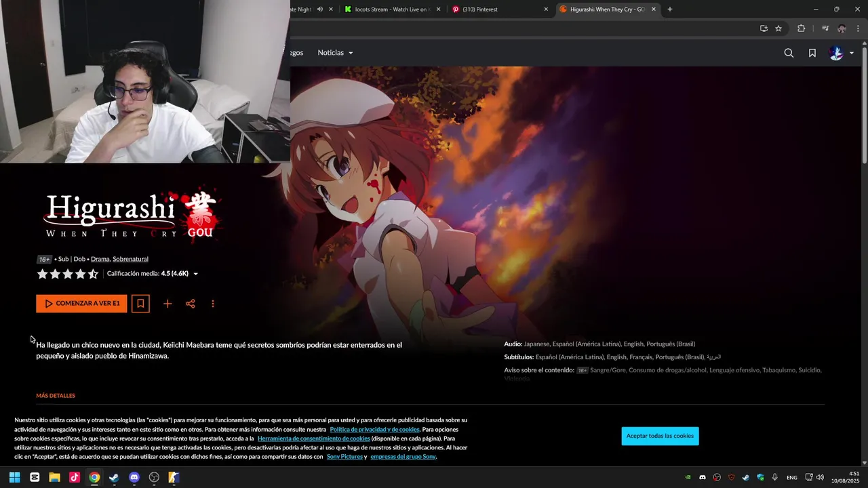This screenshot has height=488, width=868.
Task: Click the microphone icon in system tray
Action: click(774, 478)
